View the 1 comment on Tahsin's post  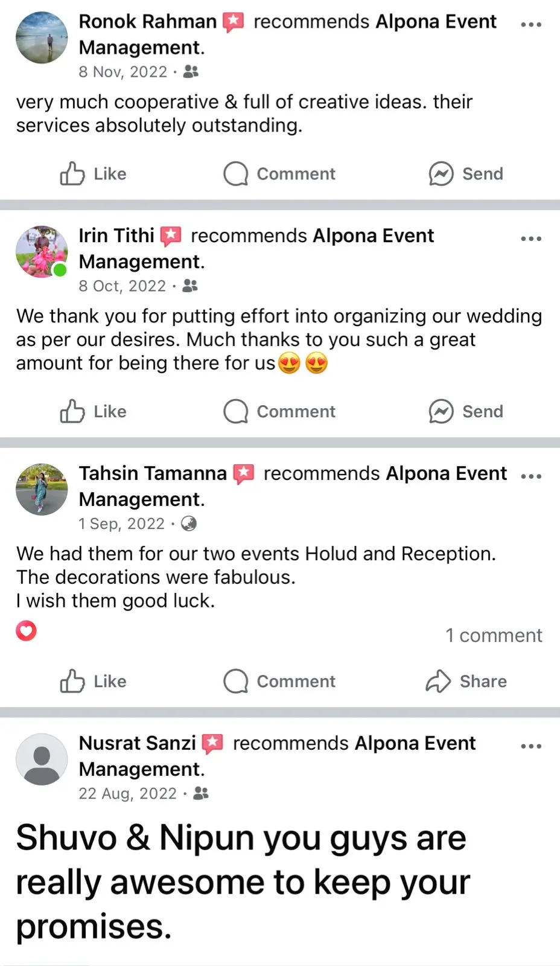pyautogui.click(x=494, y=635)
